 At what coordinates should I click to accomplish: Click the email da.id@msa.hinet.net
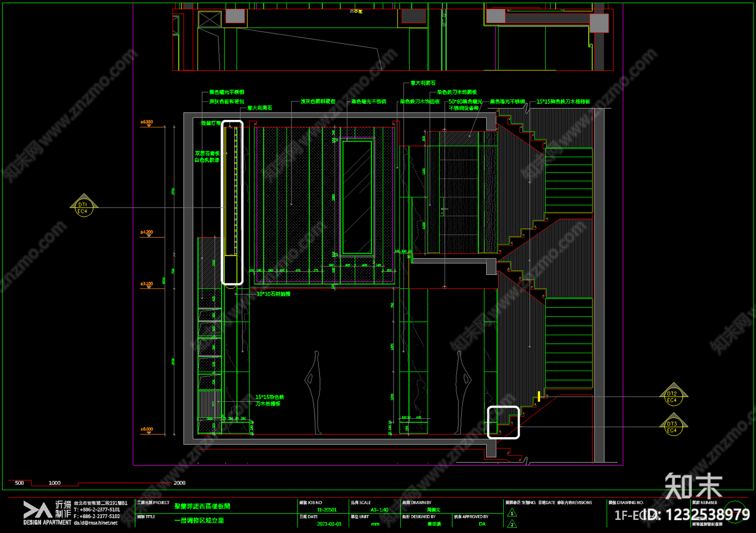tap(95, 523)
